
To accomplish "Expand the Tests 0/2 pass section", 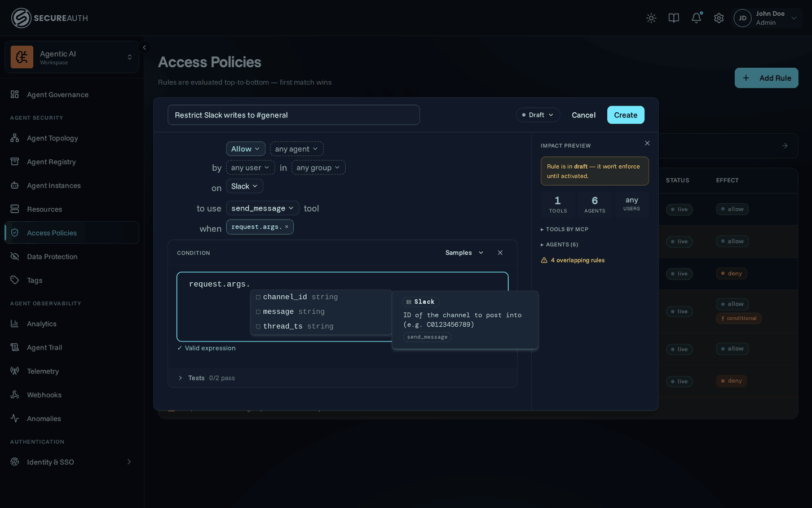I will pyautogui.click(x=206, y=378).
